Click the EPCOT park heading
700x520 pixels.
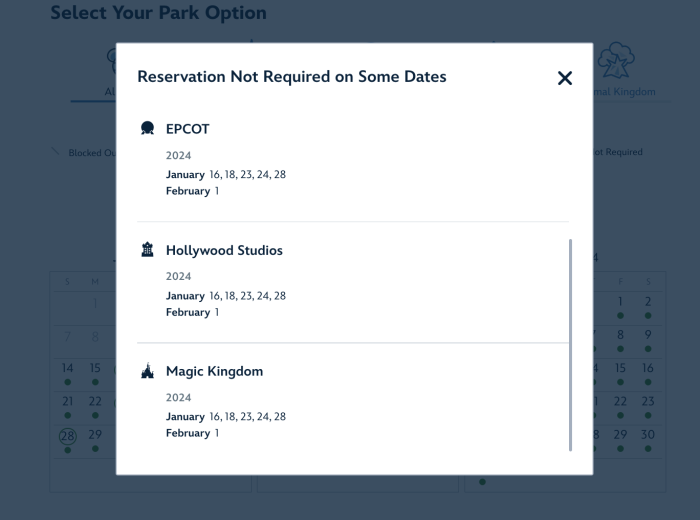187,129
